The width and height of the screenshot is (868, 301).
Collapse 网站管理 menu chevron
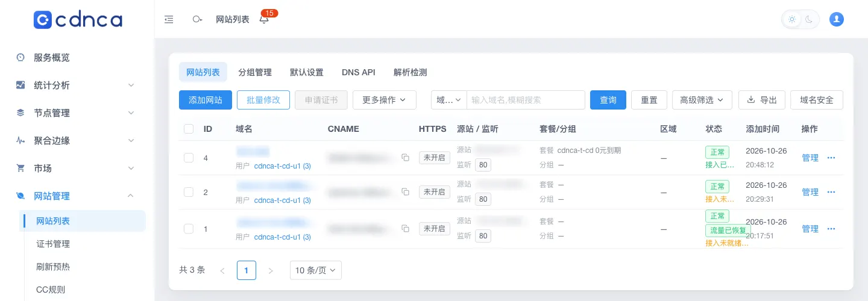pos(131,196)
